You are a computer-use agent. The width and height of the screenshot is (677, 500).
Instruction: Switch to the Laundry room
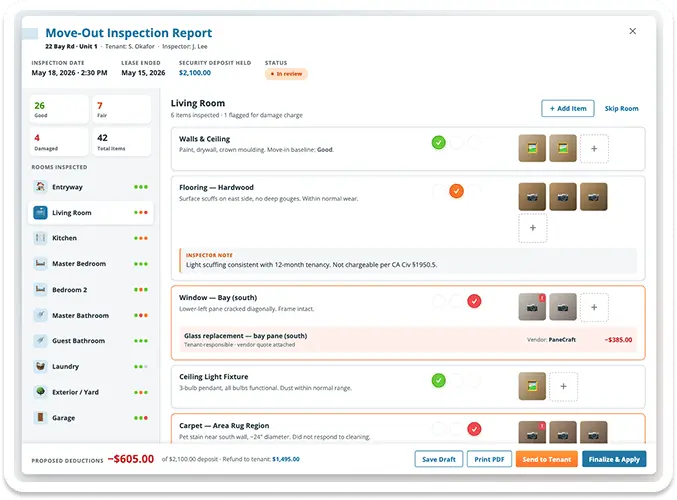(x=91, y=366)
